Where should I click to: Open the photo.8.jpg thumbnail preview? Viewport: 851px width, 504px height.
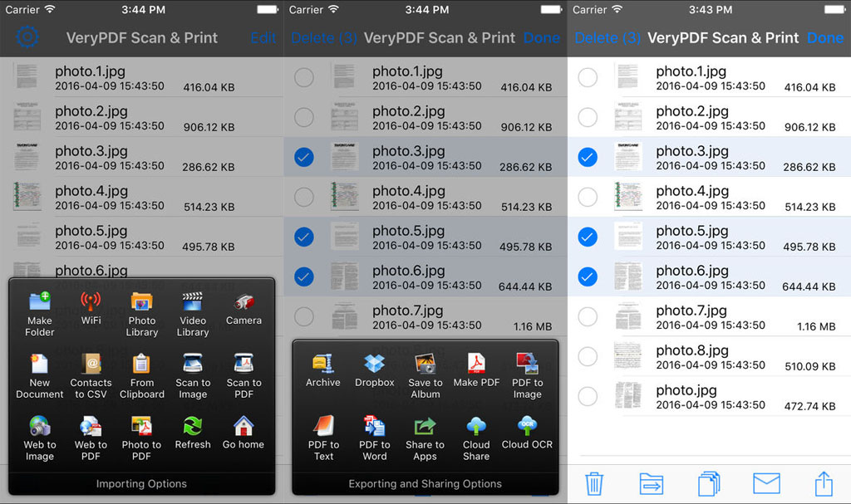(627, 356)
